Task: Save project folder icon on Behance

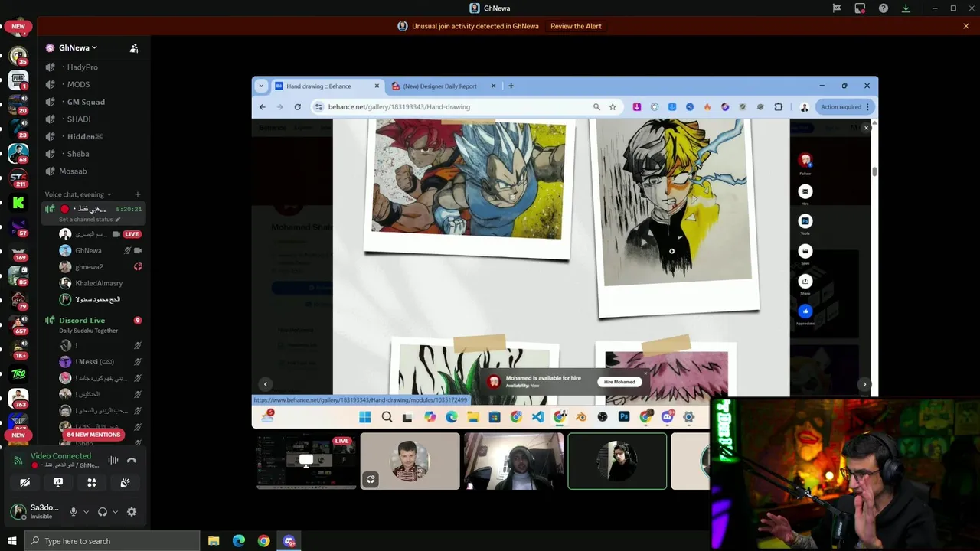Action: click(x=805, y=251)
